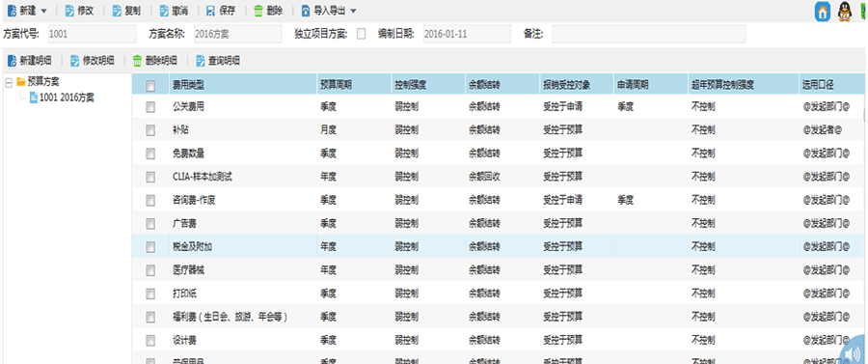Tick the checkbox for 公关费用 row
The image size is (868, 364).
pyautogui.click(x=150, y=107)
